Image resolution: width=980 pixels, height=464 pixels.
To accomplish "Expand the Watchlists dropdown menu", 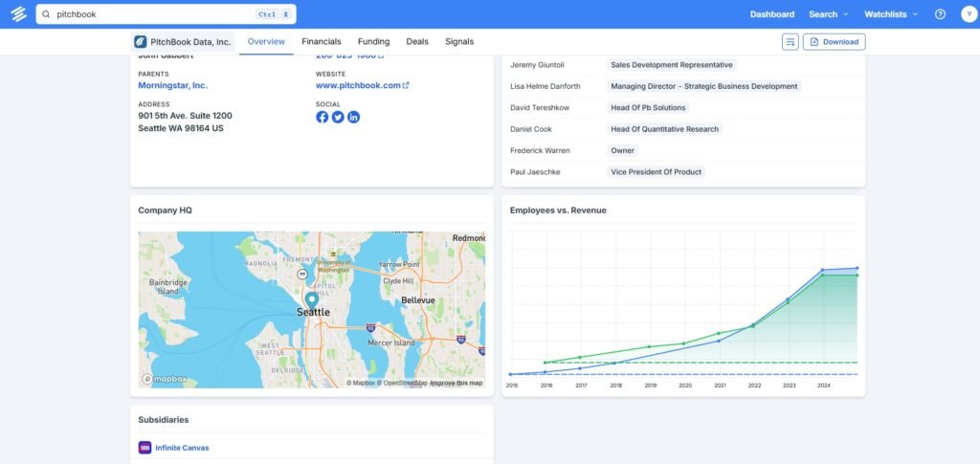I will tap(890, 14).
